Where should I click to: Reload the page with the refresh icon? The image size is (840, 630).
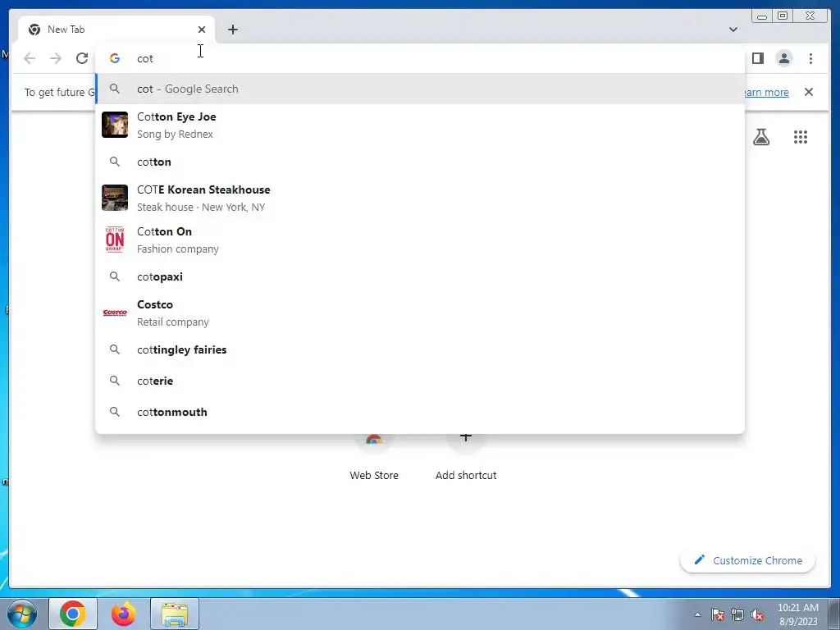pos(82,58)
